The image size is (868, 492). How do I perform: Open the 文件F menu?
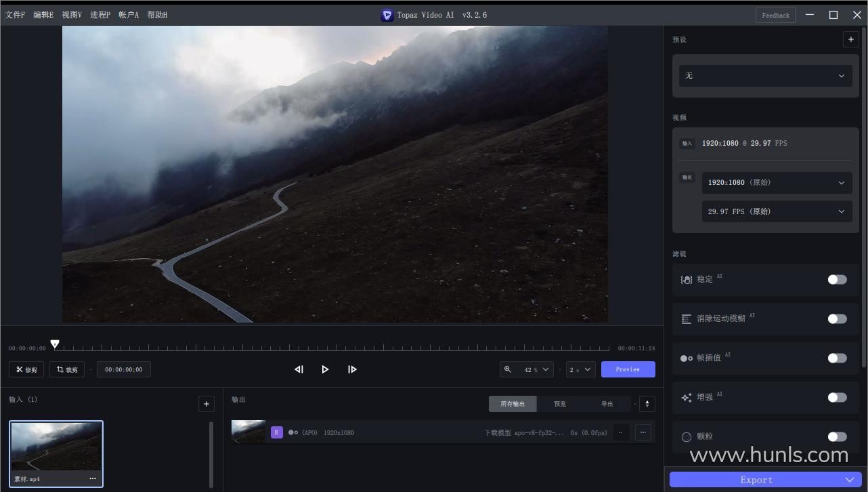pos(15,15)
